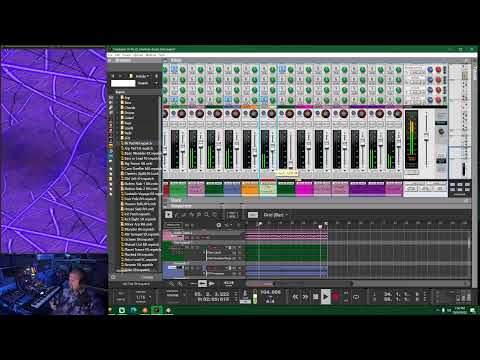Expand the Keys folder in browser
The width and height of the screenshot is (480, 360).
[117, 123]
